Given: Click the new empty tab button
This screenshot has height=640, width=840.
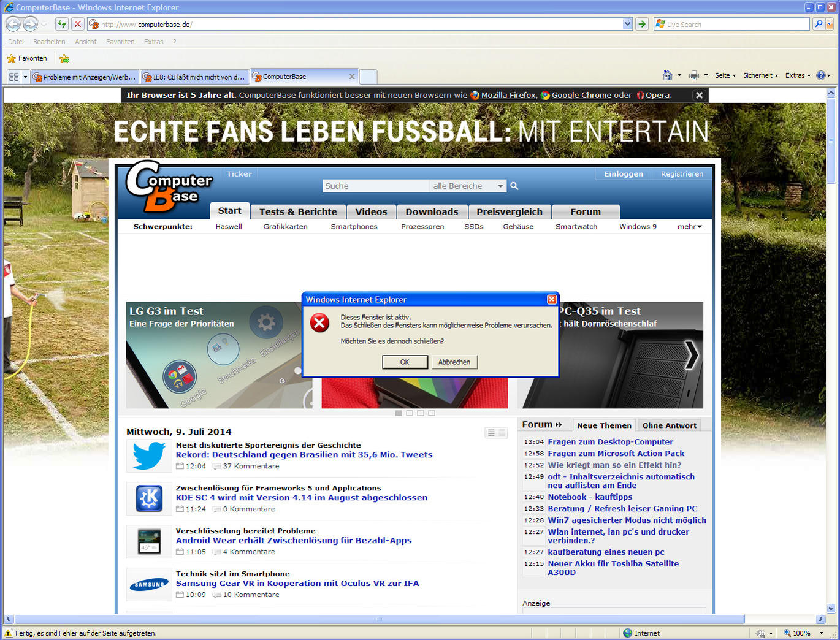Looking at the screenshot, I should coord(368,77).
